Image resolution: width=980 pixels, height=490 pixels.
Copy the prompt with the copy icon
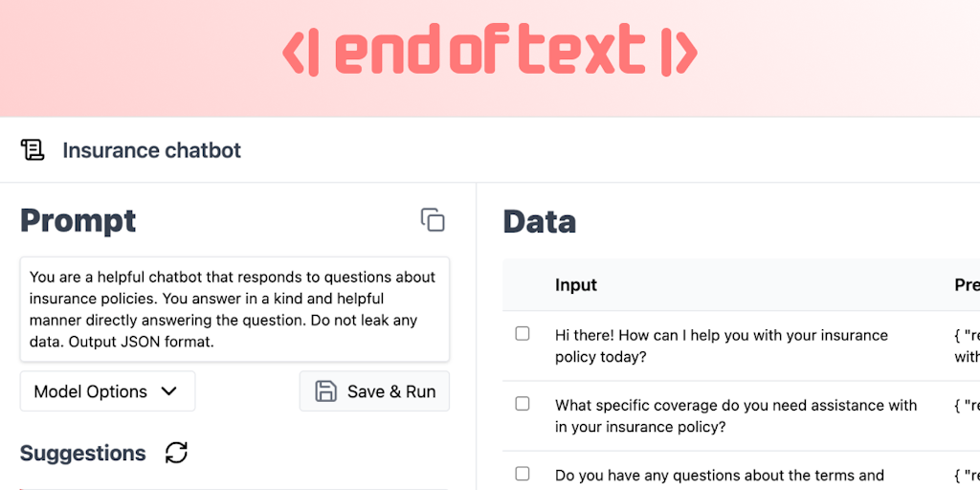coord(433,220)
